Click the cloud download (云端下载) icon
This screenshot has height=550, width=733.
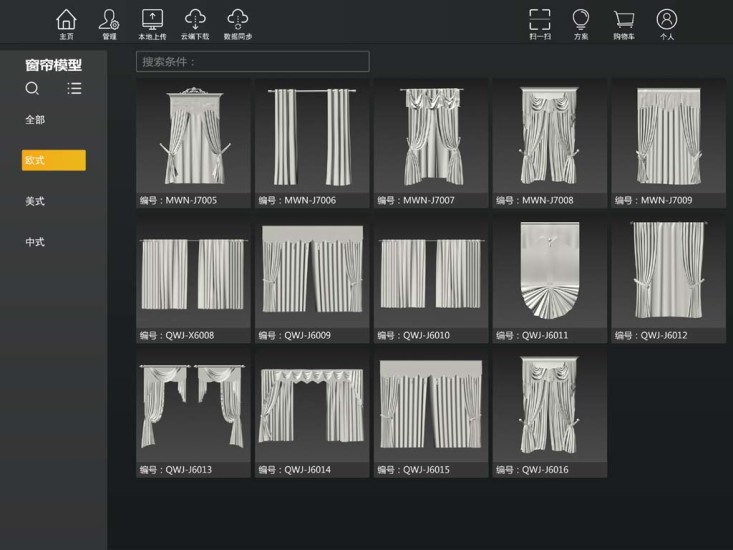195,20
